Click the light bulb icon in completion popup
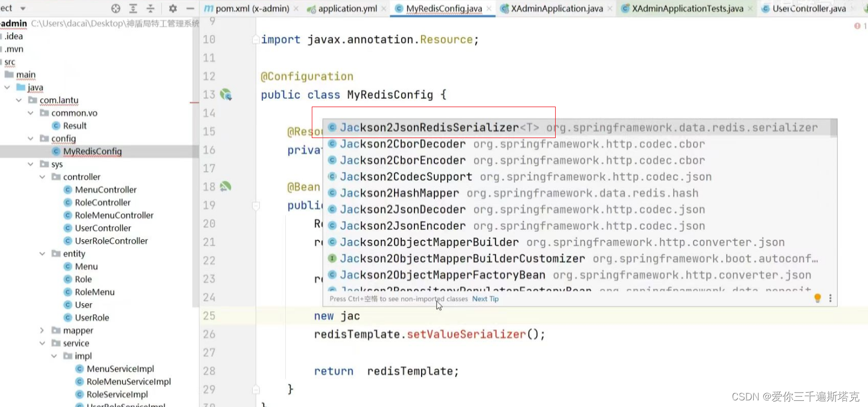Screen dimensions: 868x407 818,298
